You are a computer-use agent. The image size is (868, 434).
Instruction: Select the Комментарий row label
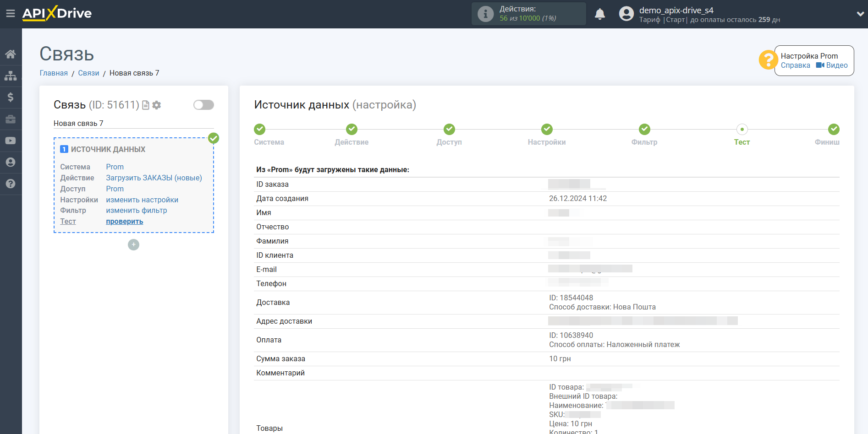point(280,373)
